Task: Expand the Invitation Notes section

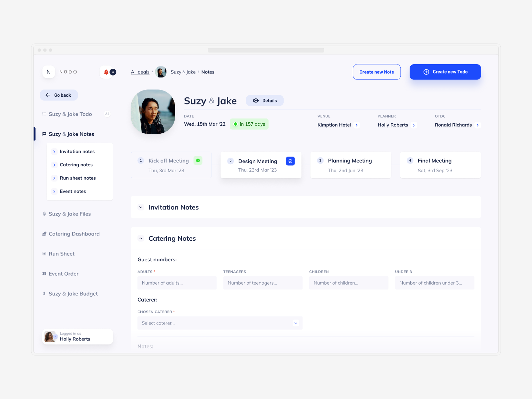Action: (x=141, y=207)
